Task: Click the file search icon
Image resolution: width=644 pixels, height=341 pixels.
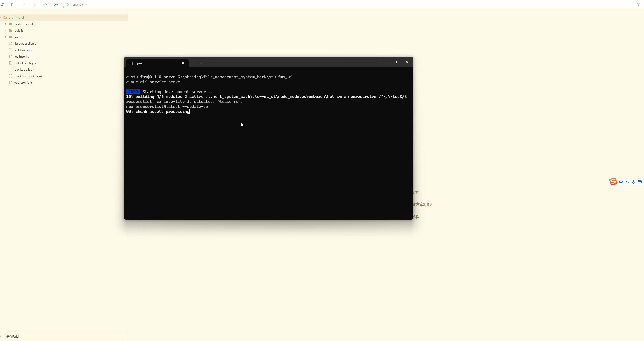Action: (67, 5)
